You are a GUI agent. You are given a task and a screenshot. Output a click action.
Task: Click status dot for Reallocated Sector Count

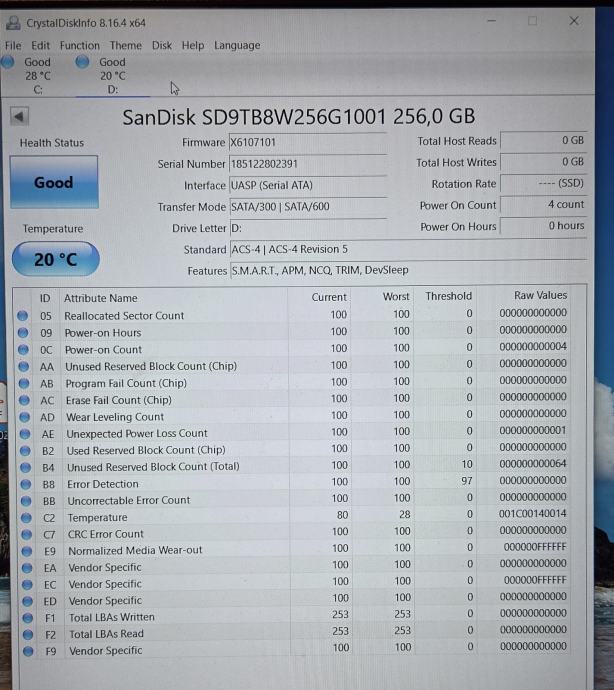[22, 316]
